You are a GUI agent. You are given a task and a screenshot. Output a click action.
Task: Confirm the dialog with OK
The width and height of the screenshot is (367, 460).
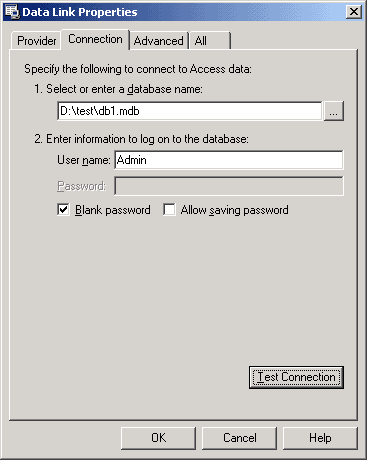158,438
